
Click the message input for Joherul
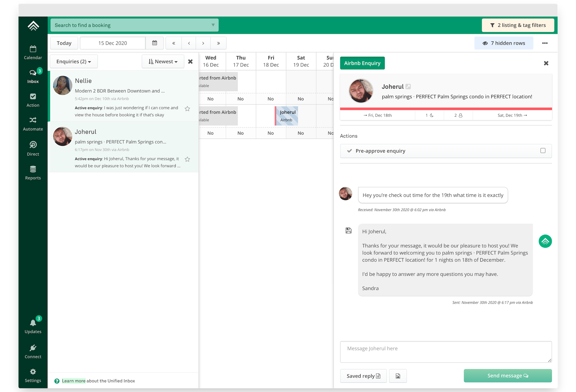(446, 352)
